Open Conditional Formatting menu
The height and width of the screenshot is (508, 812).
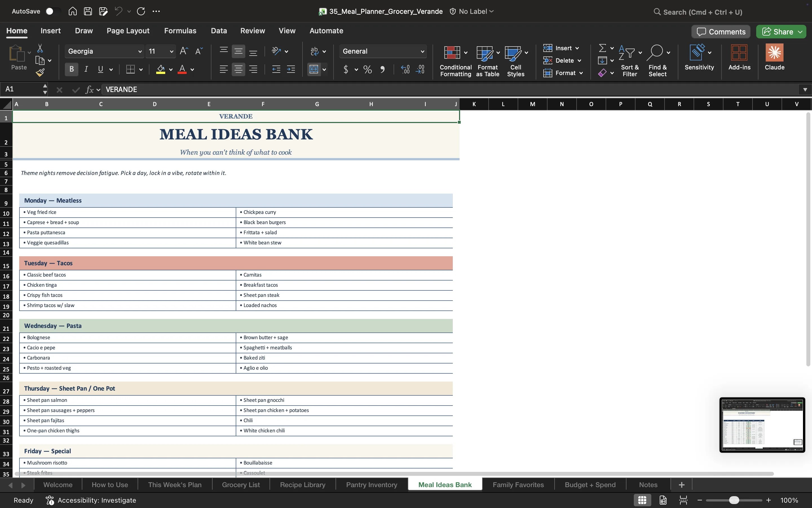[x=455, y=61]
